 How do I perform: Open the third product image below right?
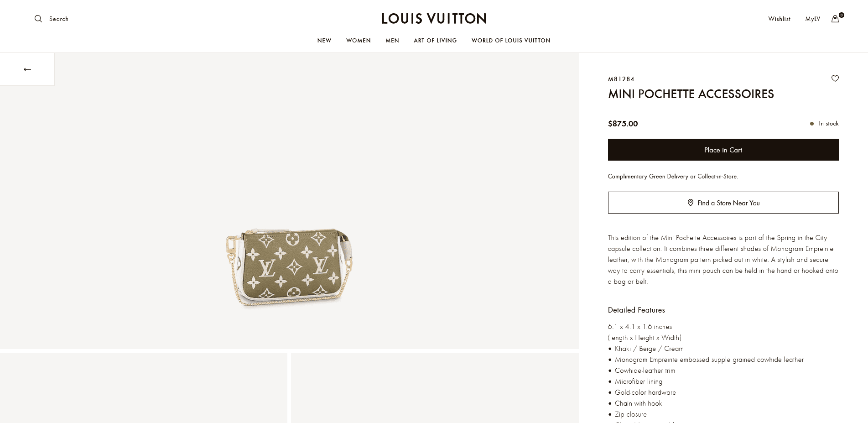(x=435, y=388)
